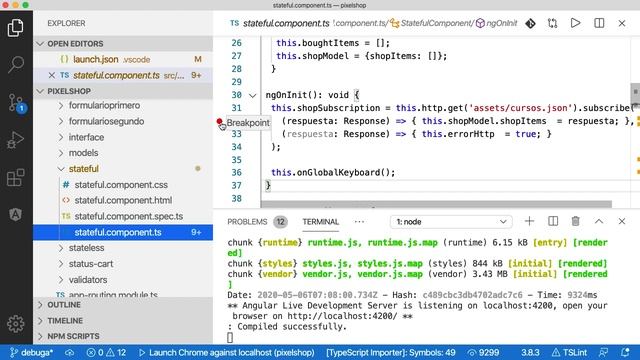The width and height of the screenshot is (640, 360).
Task: Run the file with the play icon
Action: (576, 23)
